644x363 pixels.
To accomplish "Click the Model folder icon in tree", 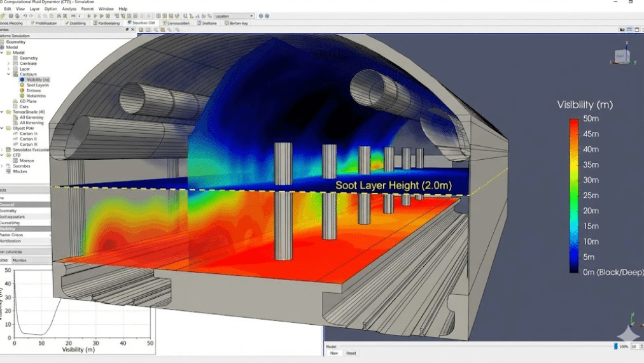I will [8, 53].
